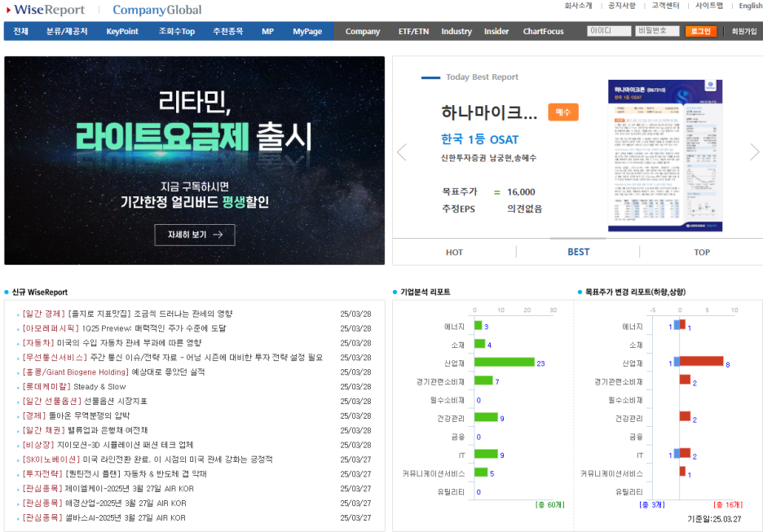
Task: Open 공지사항 link
Action: 622,6
